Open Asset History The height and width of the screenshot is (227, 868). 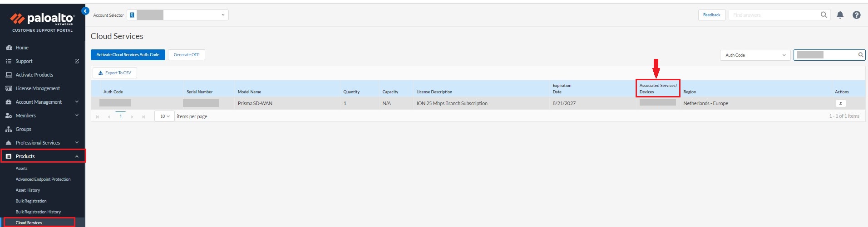[28, 190]
